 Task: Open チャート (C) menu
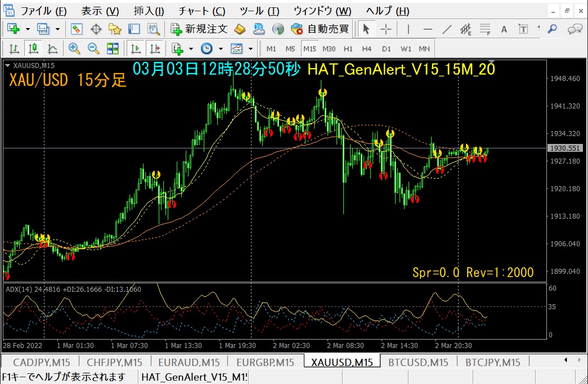pyautogui.click(x=202, y=11)
